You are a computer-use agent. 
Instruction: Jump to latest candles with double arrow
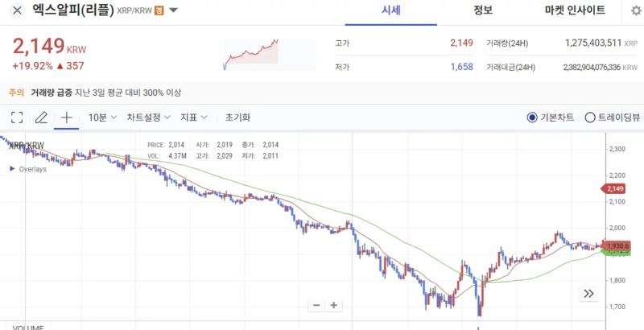tap(588, 294)
